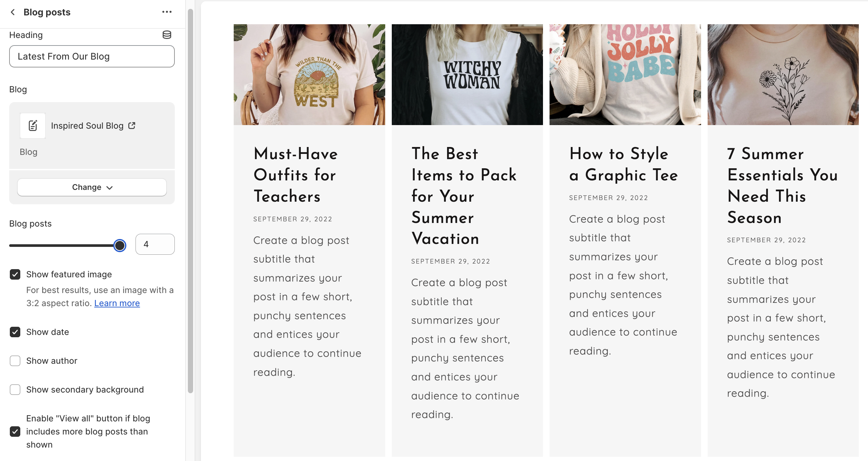
Task: Open the three-dot more actions menu
Action: point(167,12)
